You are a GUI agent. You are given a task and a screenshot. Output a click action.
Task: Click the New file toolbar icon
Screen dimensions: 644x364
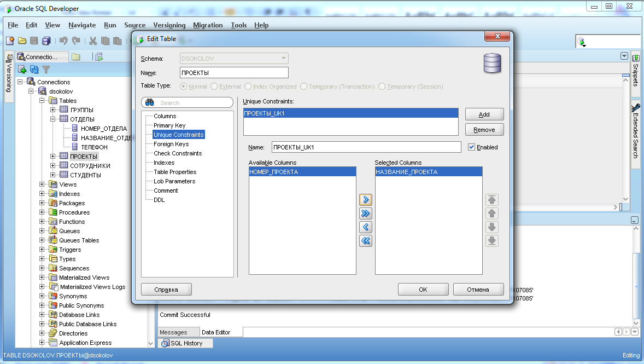pos(10,41)
